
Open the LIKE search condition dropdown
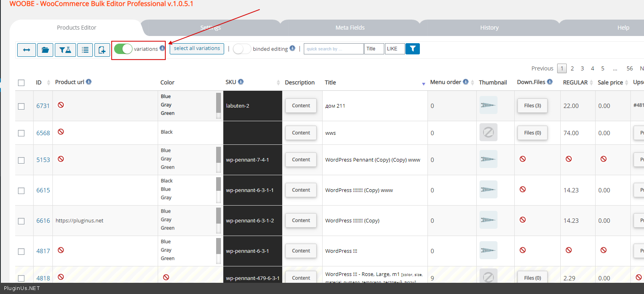coord(395,49)
